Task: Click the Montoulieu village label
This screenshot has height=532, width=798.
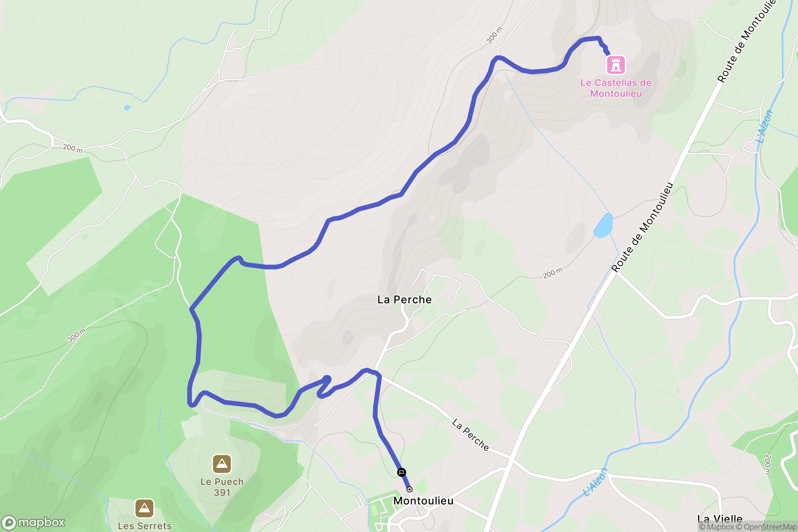Action: [x=423, y=501]
